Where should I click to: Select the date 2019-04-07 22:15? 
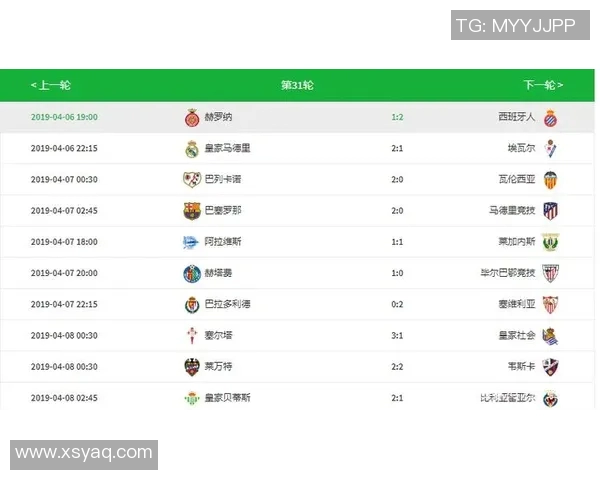[x=64, y=304]
